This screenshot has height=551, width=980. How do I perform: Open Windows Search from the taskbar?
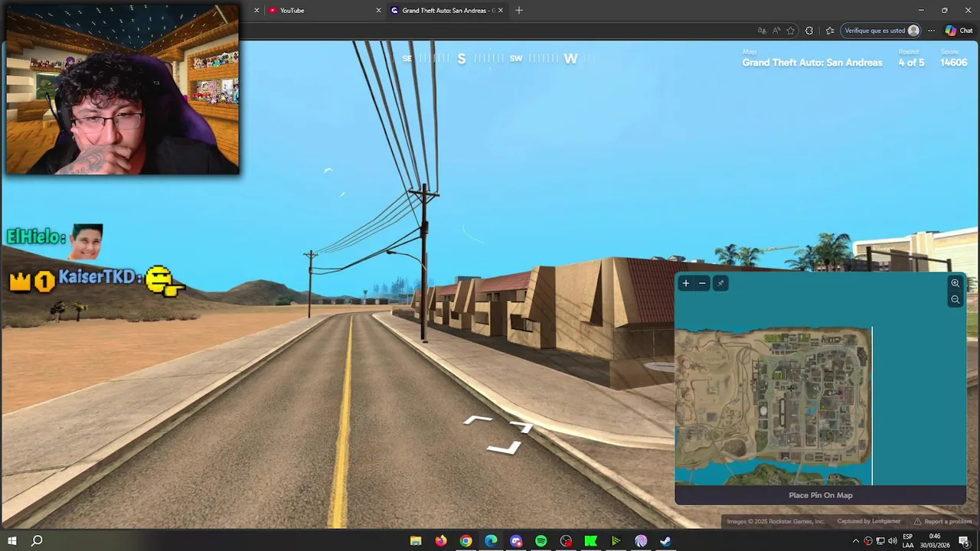pyautogui.click(x=37, y=541)
